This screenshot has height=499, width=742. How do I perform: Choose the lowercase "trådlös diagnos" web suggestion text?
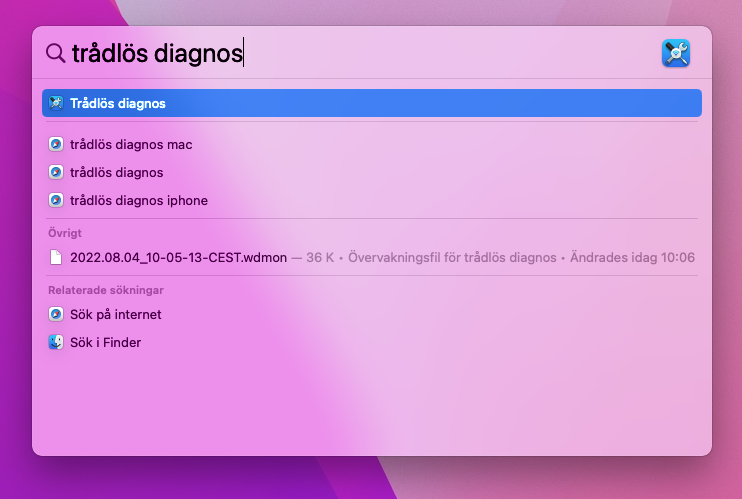point(117,172)
